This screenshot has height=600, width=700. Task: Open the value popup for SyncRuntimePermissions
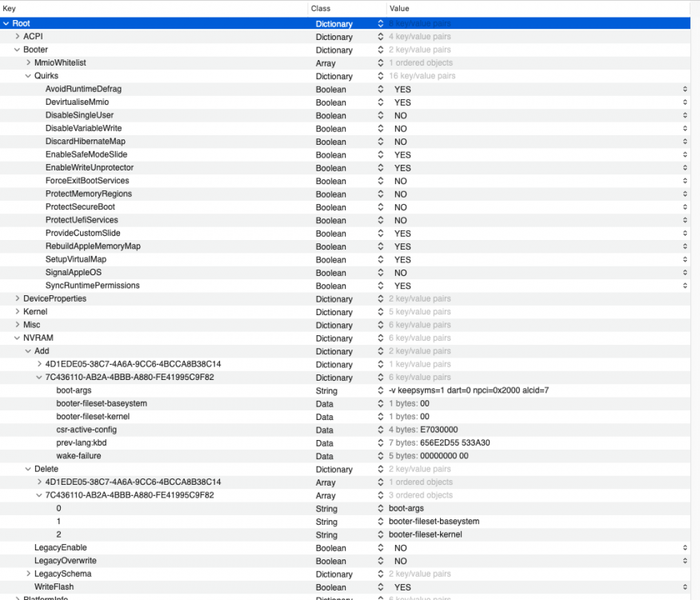coord(685,286)
